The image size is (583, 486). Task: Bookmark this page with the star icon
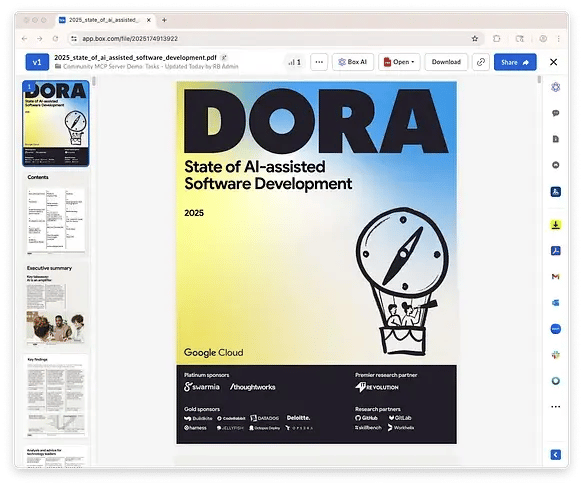474,39
